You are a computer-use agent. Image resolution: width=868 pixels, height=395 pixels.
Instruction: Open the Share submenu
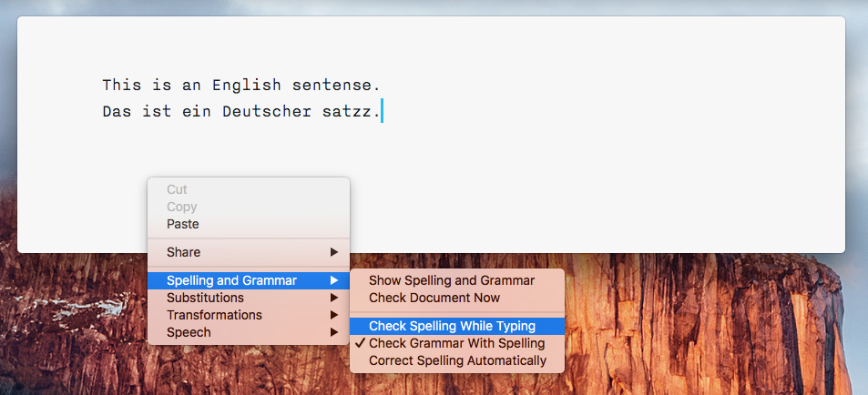[x=249, y=252]
